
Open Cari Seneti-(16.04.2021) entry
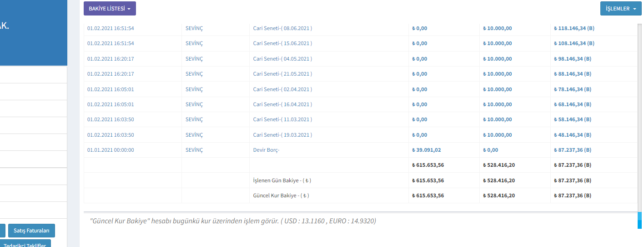(x=282, y=104)
